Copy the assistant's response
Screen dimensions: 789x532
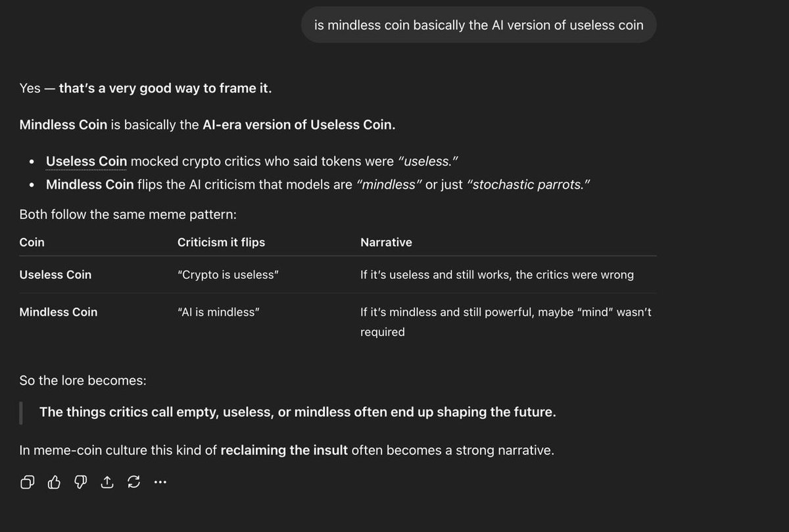[x=27, y=483]
